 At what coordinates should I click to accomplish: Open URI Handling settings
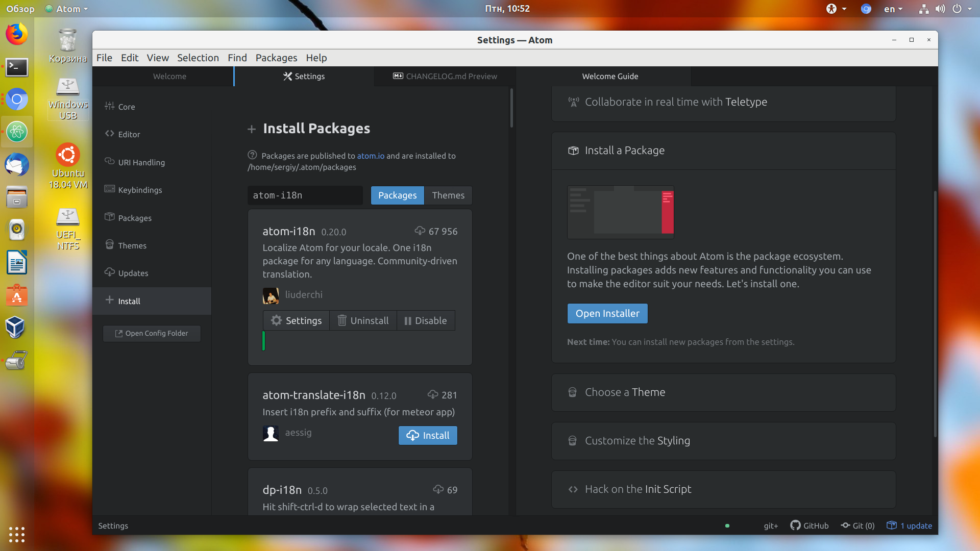(152, 162)
